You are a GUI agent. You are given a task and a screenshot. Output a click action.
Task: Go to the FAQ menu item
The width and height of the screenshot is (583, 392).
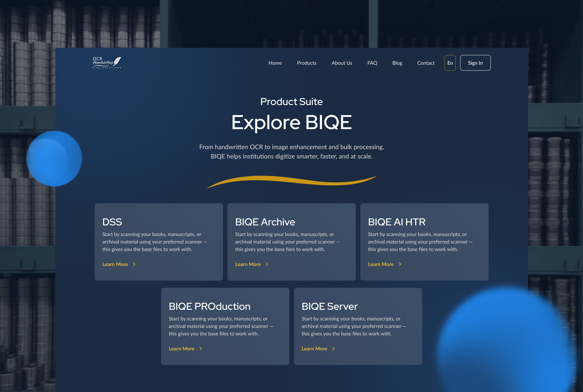372,63
